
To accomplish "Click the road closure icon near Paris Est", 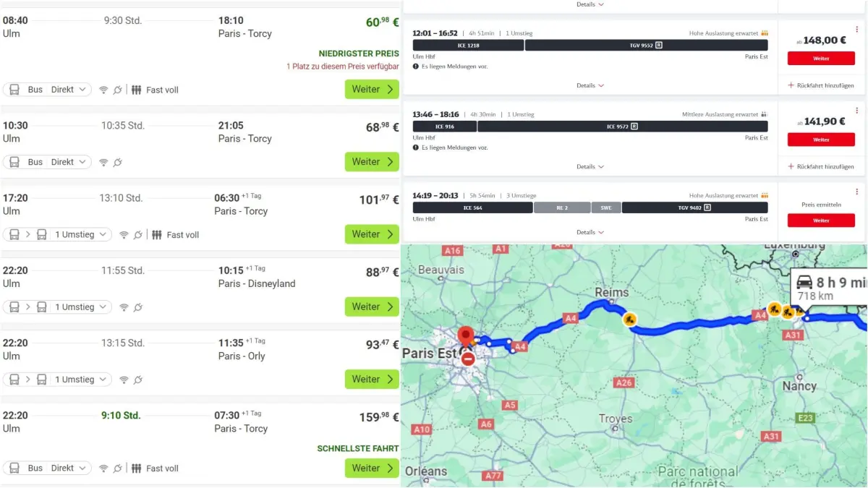I will tap(469, 358).
